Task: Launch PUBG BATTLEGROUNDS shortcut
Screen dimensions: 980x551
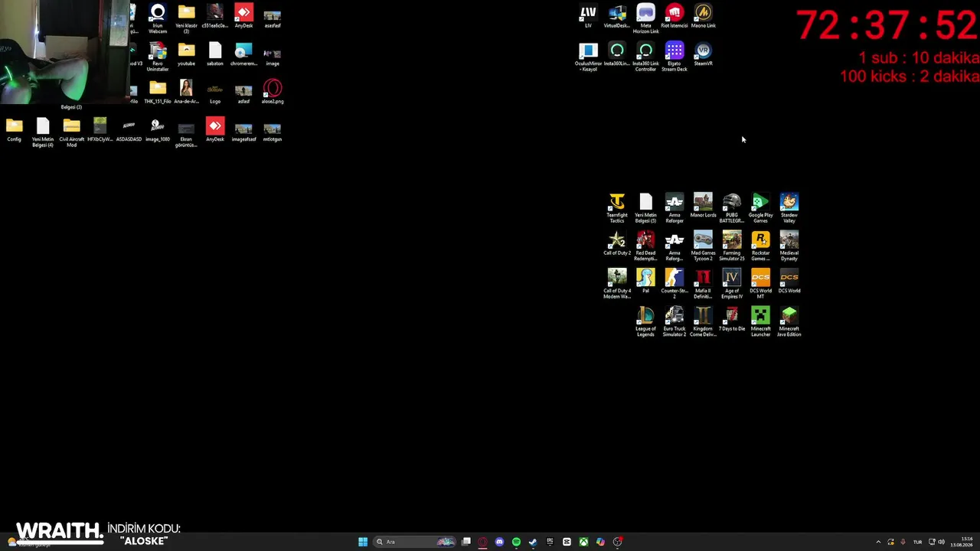Action: 732,208
